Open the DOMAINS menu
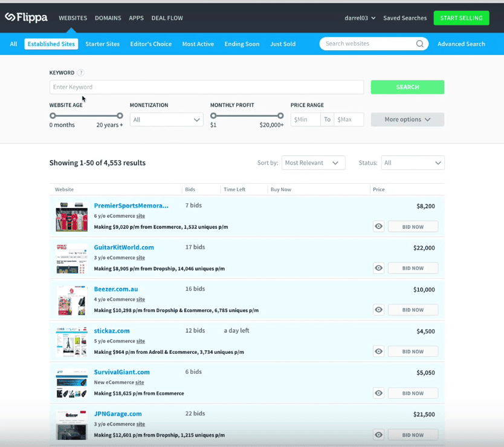Screen dimensions: 504x447 point(108,18)
